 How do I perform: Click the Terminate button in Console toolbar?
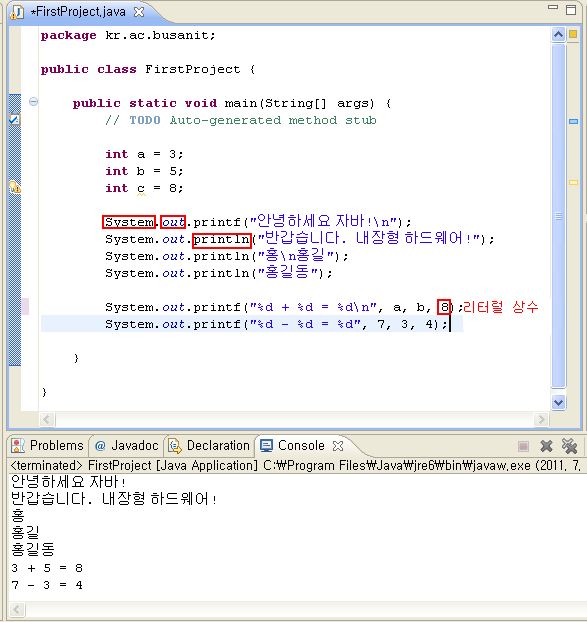coord(523,446)
